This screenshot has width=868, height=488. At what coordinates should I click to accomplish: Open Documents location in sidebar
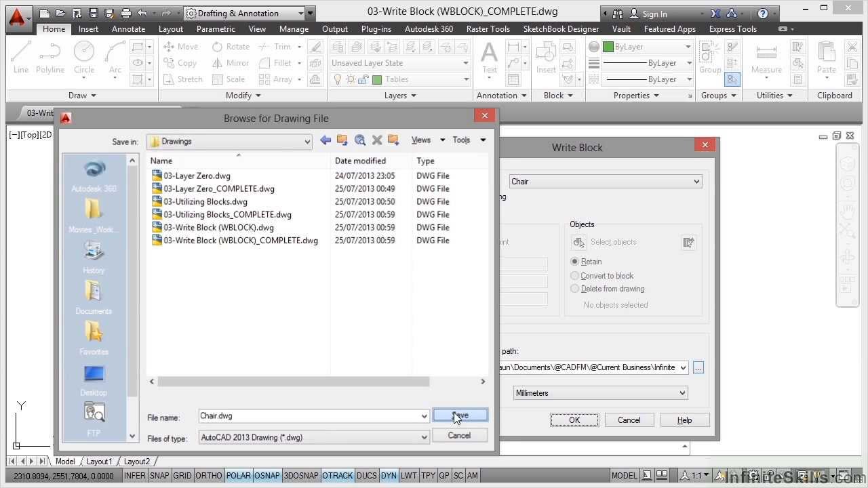[x=94, y=298]
